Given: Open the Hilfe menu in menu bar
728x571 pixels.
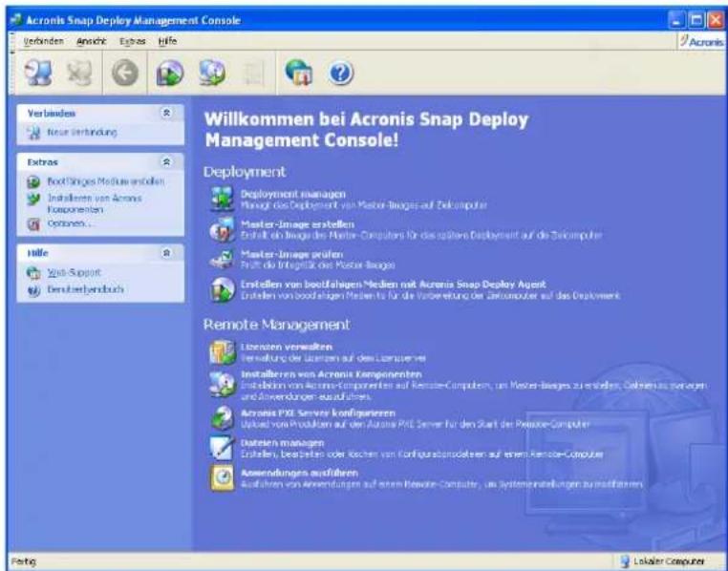Looking at the screenshot, I should click(x=167, y=41).
